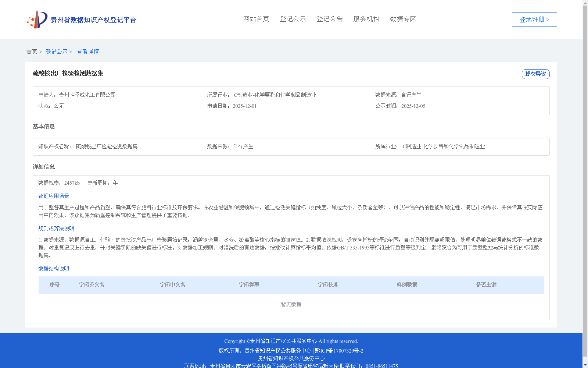588x368 pixels.
Task: Select 登记公告 in the top menu
Action: pyautogui.click(x=329, y=19)
